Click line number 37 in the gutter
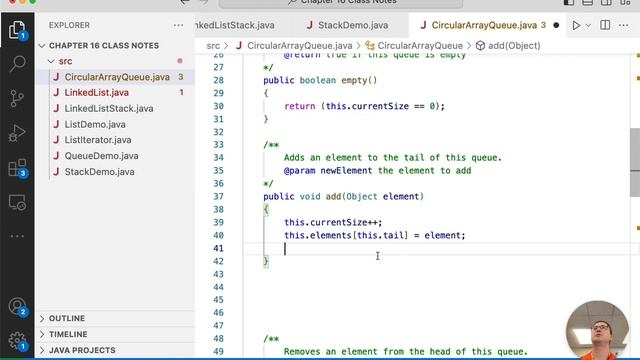This screenshot has width=640, height=360. tap(218, 197)
